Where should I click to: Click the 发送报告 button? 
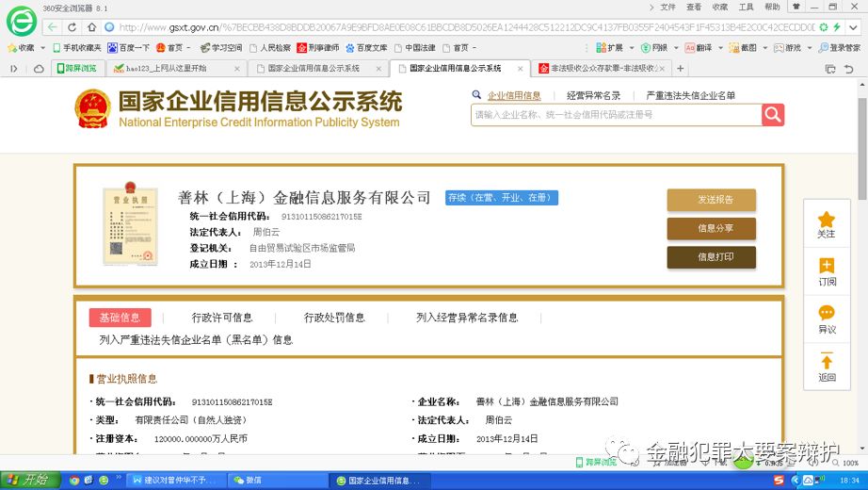coord(712,200)
